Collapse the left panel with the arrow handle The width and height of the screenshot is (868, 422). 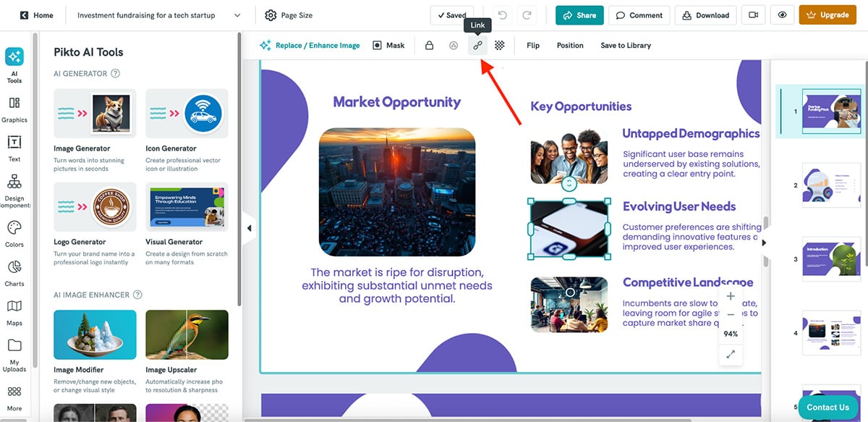pos(249,227)
